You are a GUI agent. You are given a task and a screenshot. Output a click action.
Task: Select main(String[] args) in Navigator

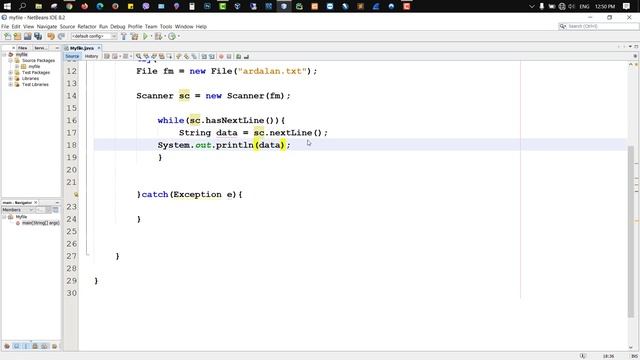(40, 223)
